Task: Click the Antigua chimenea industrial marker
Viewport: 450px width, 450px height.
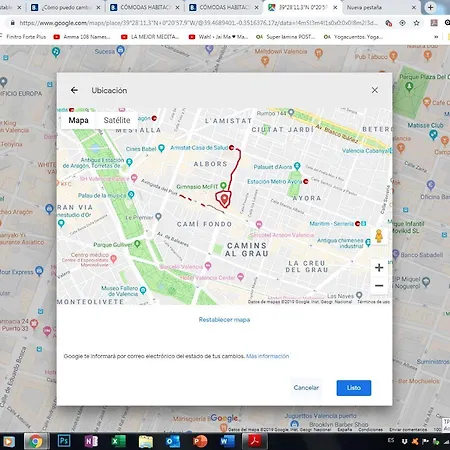Action: pos(368,242)
